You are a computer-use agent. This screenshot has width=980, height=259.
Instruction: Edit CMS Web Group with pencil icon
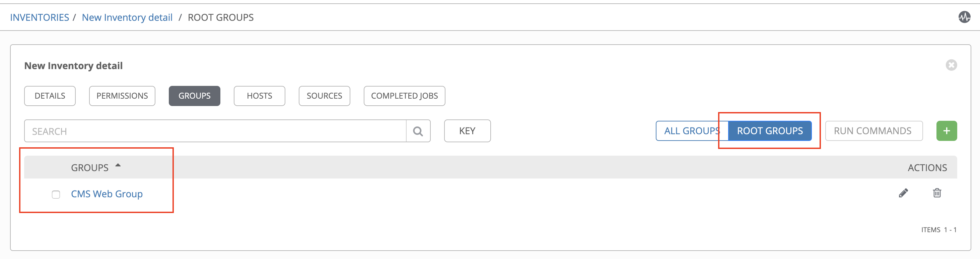(903, 193)
